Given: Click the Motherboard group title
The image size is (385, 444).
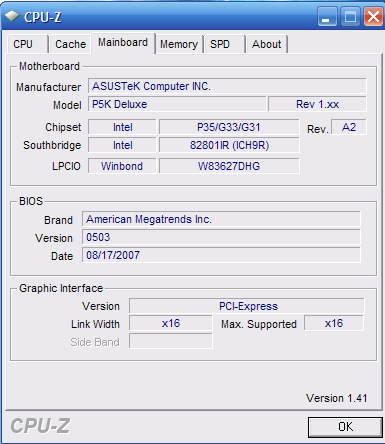Looking at the screenshot, I should [x=49, y=66].
